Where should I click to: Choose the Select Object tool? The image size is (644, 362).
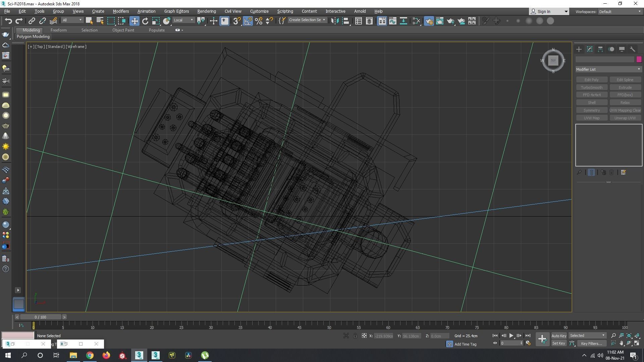[89, 21]
